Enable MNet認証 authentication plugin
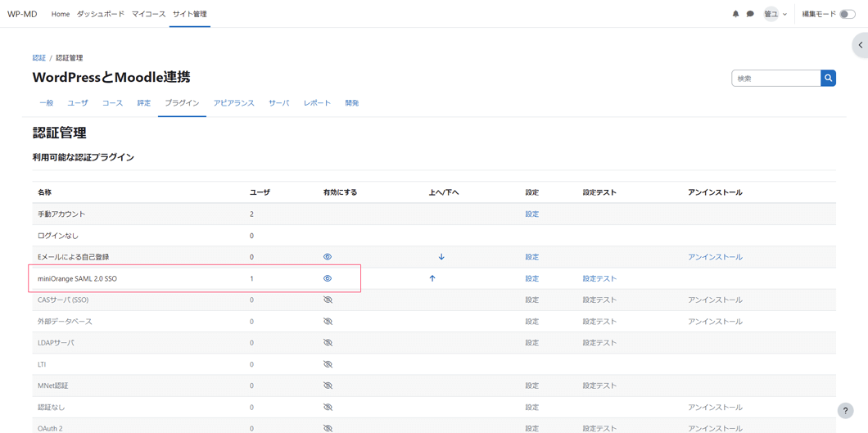 click(x=328, y=386)
